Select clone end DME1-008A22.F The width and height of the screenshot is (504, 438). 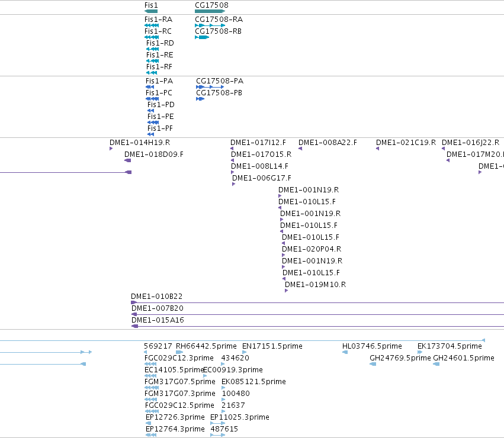tap(328, 143)
